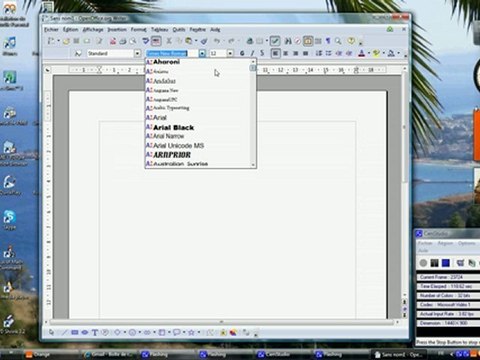This screenshot has height=360, width=480.
Task: Open the Highlighting color dropdown arrow
Action: [x=383, y=53]
